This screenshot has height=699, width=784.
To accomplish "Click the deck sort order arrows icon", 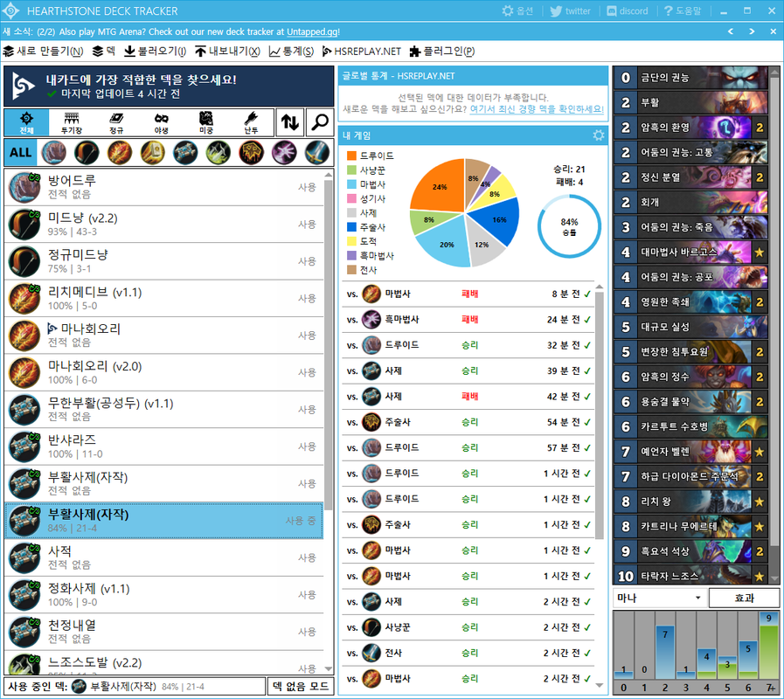I will point(290,122).
